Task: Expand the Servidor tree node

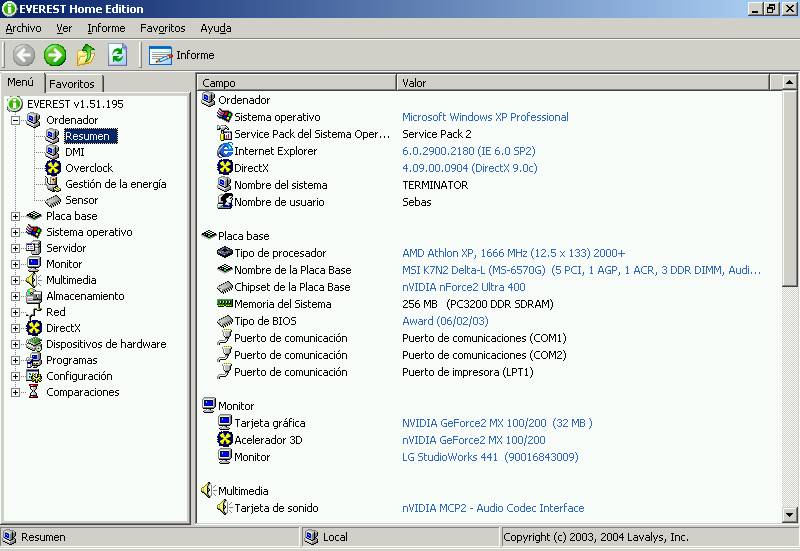Action: [x=15, y=248]
